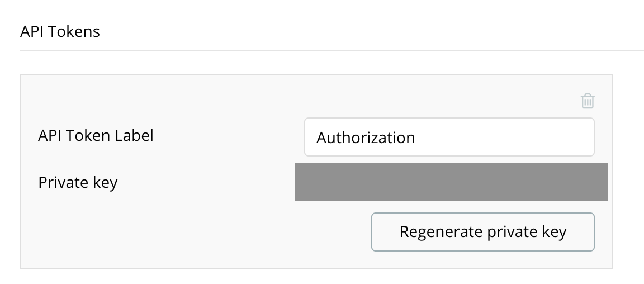Click the label left of the Authorization field
This screenshot has height=284, width=644.
click(96, 135)
